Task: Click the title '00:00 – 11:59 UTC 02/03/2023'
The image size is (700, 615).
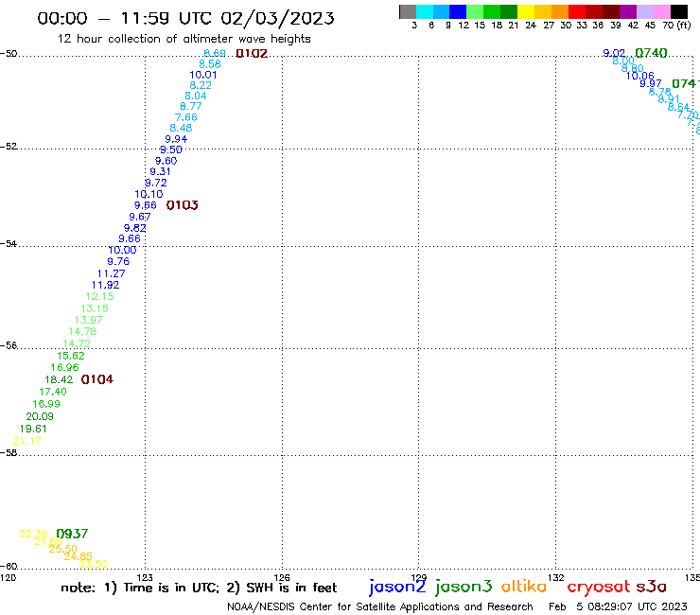Action: point(185,18)
